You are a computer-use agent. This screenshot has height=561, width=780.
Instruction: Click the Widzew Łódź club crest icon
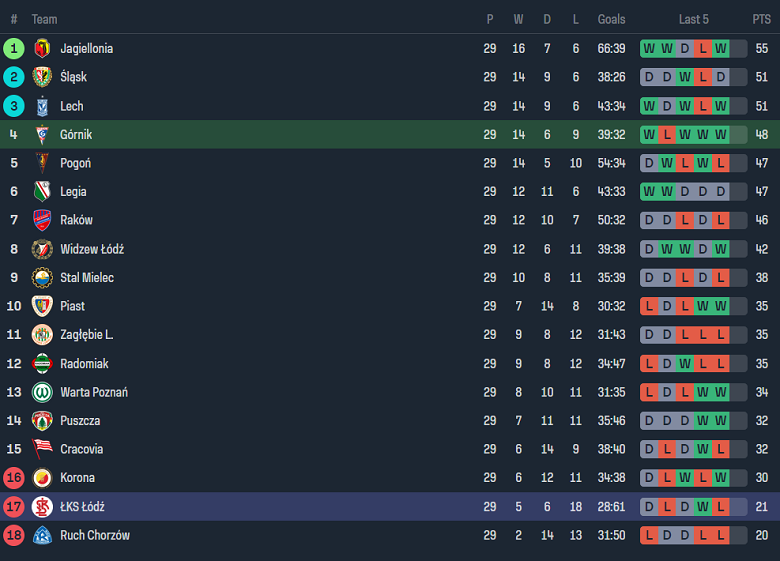(x=42, y=249)
